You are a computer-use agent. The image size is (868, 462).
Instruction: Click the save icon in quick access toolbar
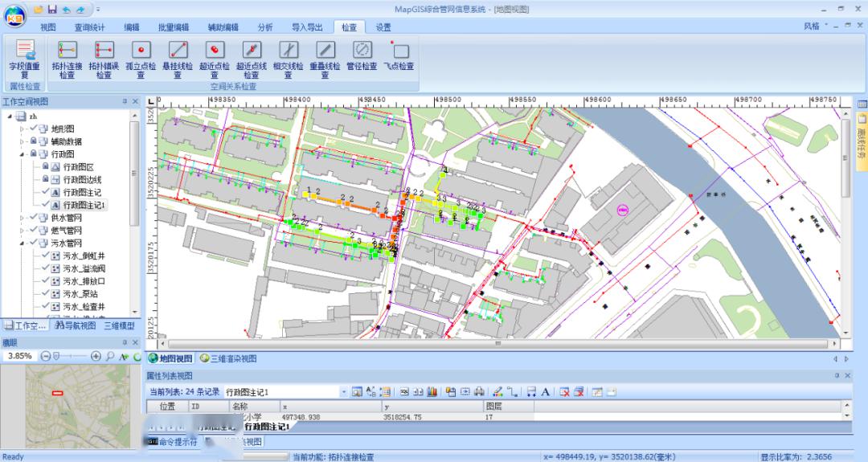52,9
